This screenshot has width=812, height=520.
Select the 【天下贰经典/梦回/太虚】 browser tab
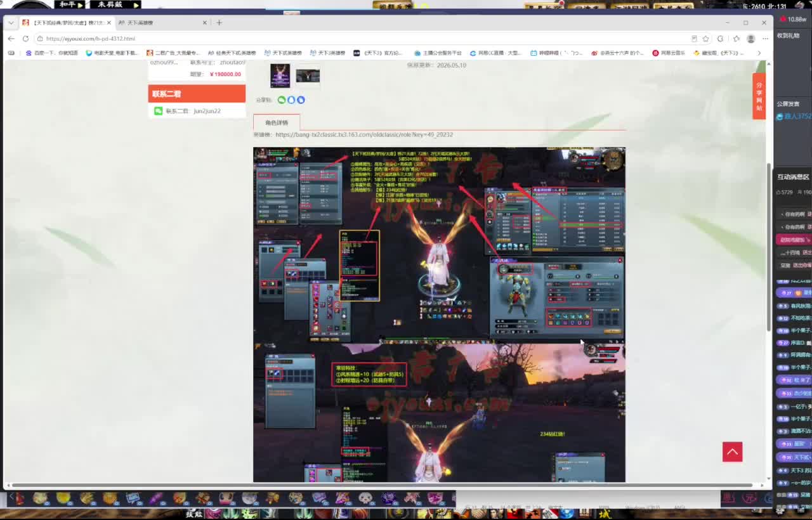pyautogui.click(x=67, y=23)
